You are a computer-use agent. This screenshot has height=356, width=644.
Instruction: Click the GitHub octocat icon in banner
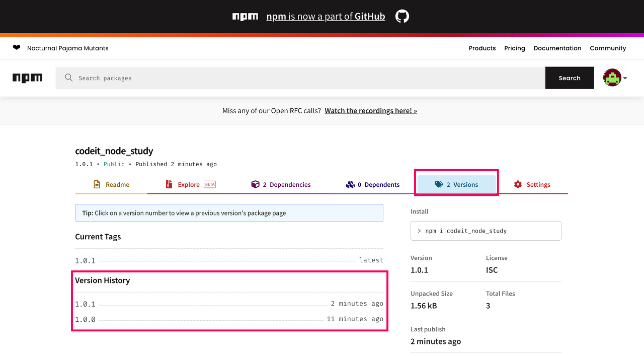click(x=402, y=16)
